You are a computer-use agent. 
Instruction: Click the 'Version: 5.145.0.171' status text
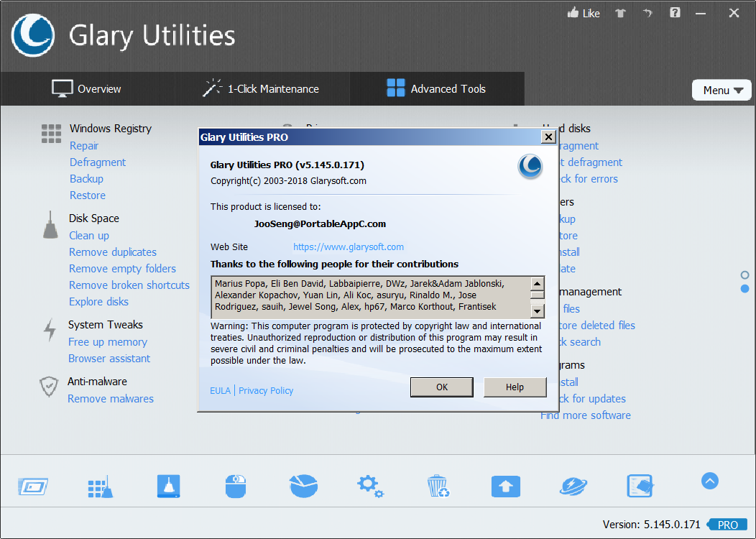(x=651, y=525)
